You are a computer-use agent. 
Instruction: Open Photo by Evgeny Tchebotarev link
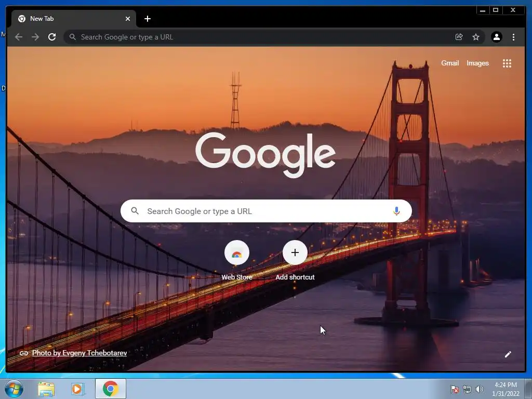pos(79,353)
